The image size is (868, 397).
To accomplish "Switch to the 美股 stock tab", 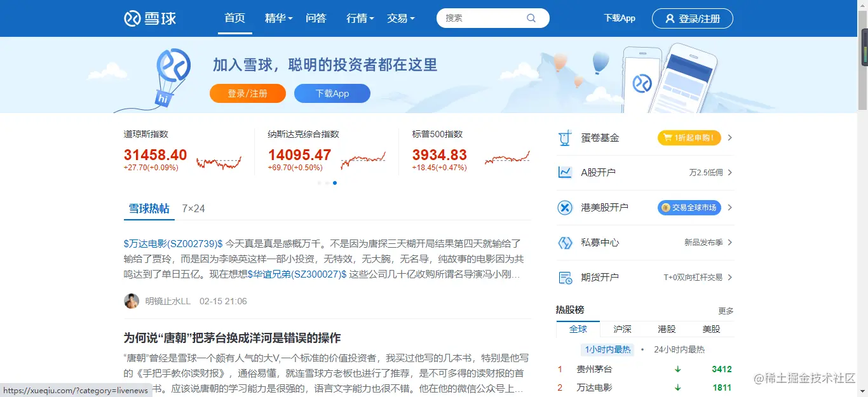I will pyautogui.click(x=712, y=329).
